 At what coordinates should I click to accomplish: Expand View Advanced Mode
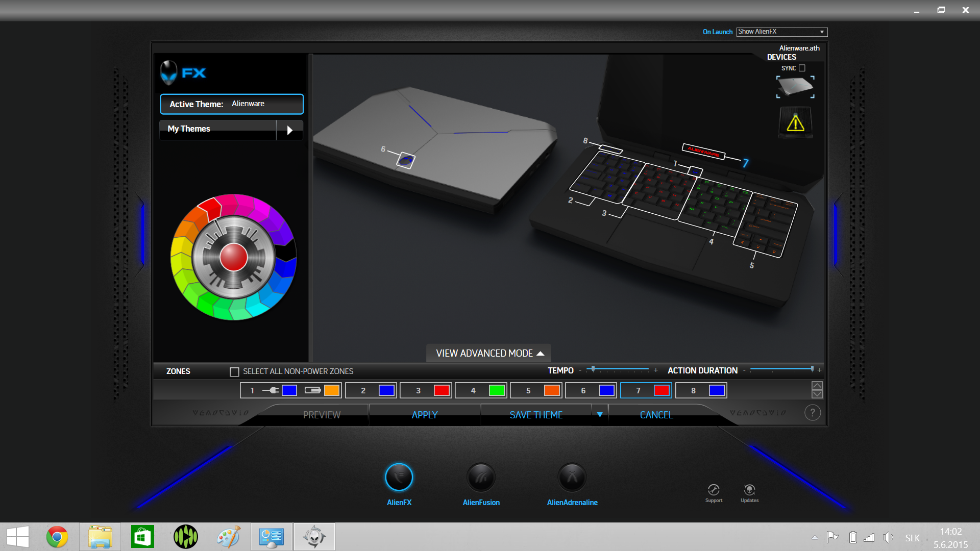(489, 353)
